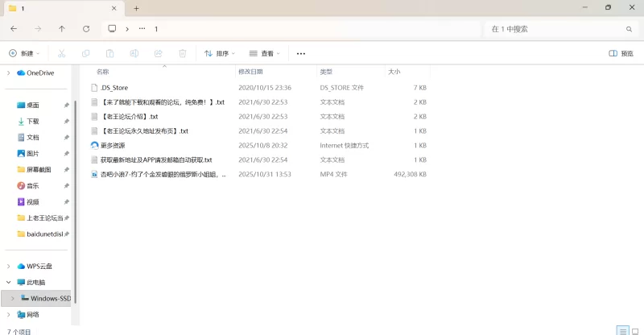
Task: Click the Back navigation arrow
Action: (x=14, y=29)
